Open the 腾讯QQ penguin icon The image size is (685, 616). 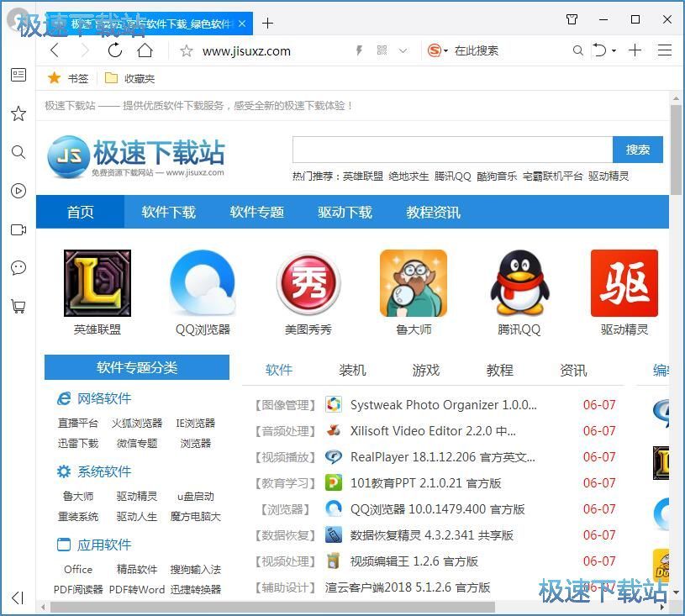(519, 283)
